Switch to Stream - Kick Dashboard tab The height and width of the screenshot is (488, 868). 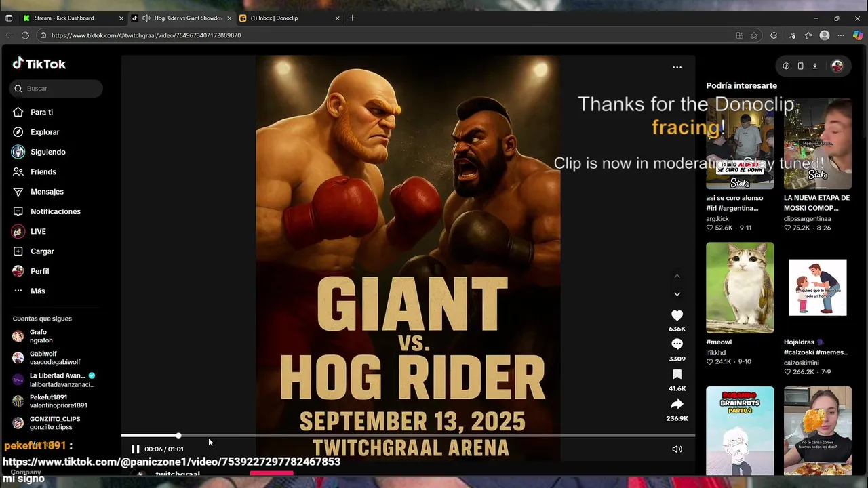coord(73,18)
